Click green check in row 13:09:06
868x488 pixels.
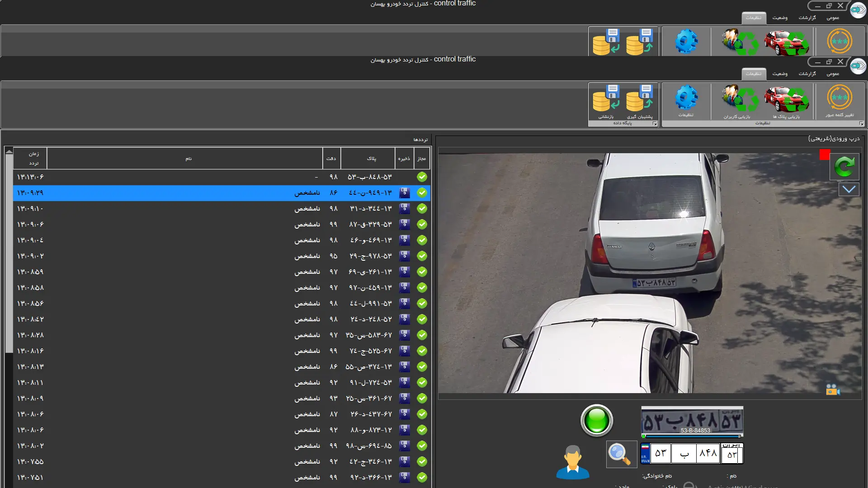pyautogui.click(x=422, y=225)
